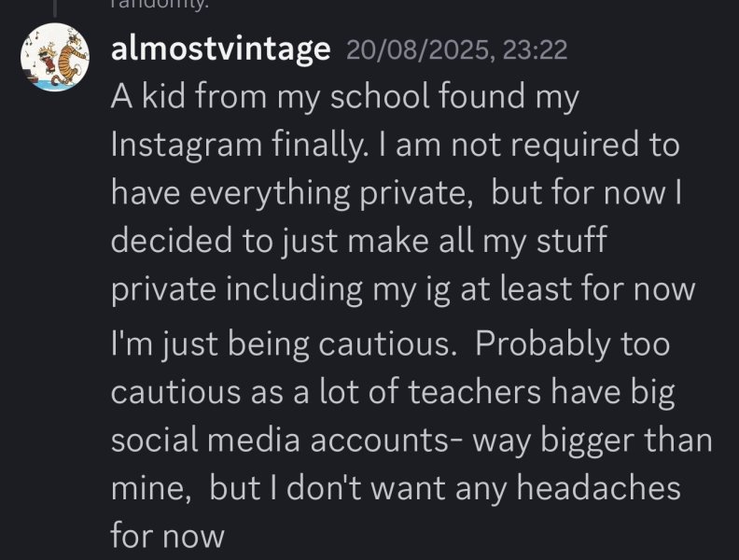Click the word 'finally.' in the message
The image size is (739, 560).
pyautogui.click(x=318, y=147)
